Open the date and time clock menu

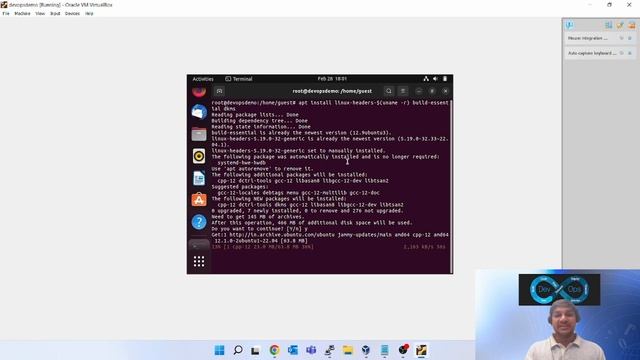pos(332,79)
